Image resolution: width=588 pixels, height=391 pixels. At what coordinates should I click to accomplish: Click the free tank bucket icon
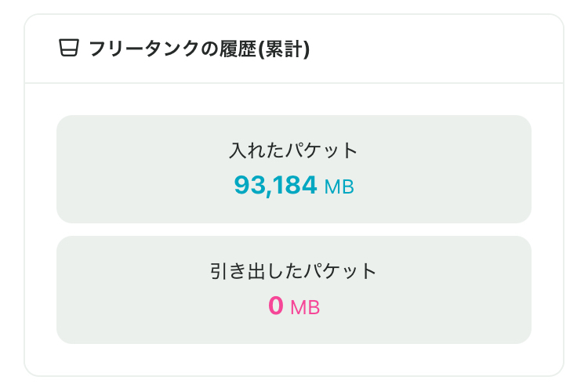pos(69,49)
